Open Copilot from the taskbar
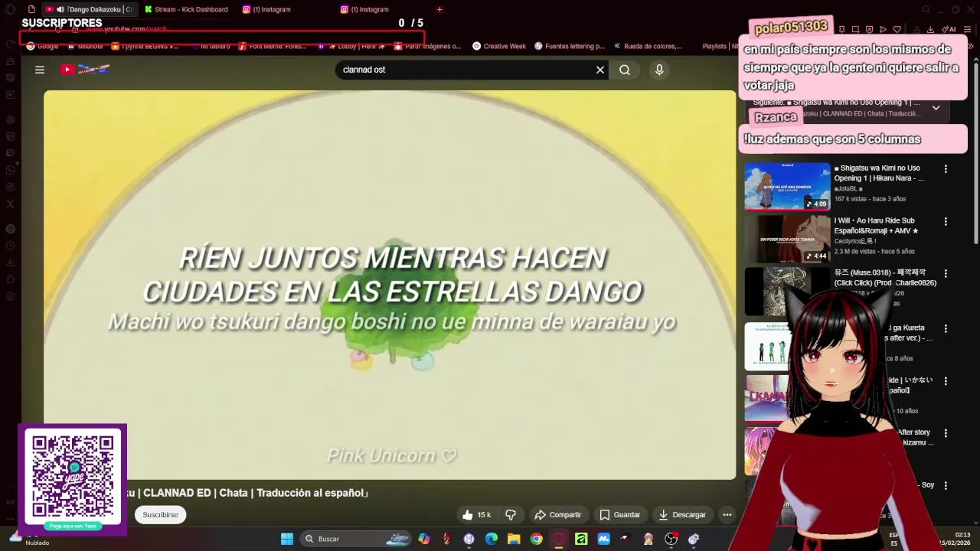 pyautogui.click(x=424, y=539)
